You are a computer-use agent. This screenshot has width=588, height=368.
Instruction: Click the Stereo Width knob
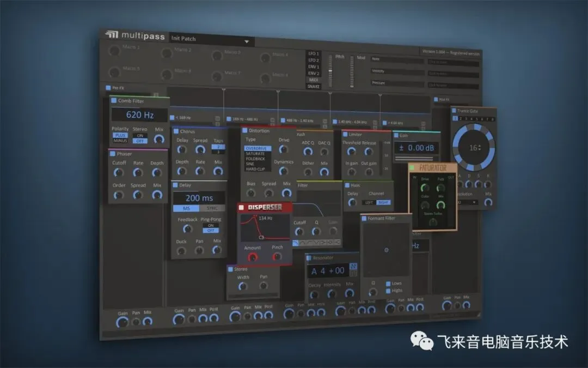(x=243, y=287)
